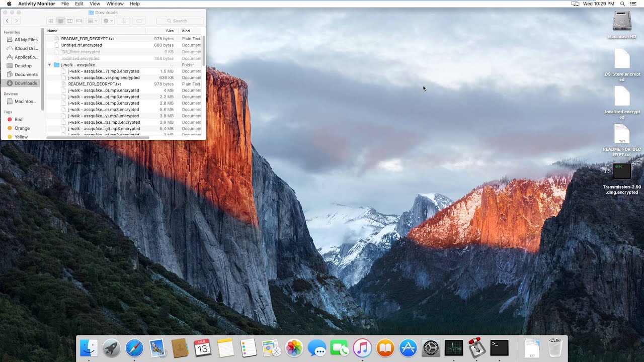This screenshot has width=644, height=362.
Task: Select Cover Flow view in Finder toolbar
Action: (x=79, y=21)
